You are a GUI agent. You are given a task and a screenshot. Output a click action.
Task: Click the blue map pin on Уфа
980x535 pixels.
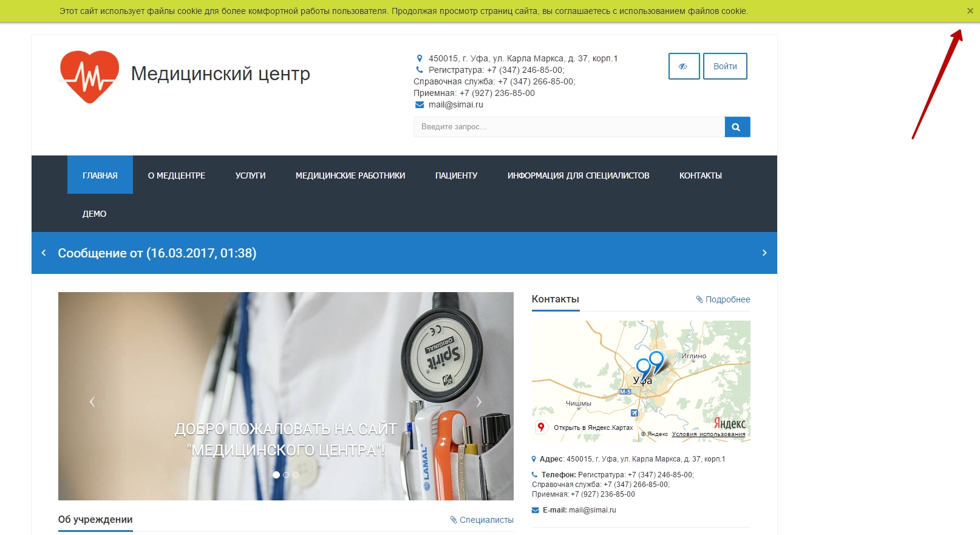[x=642, y=367]
